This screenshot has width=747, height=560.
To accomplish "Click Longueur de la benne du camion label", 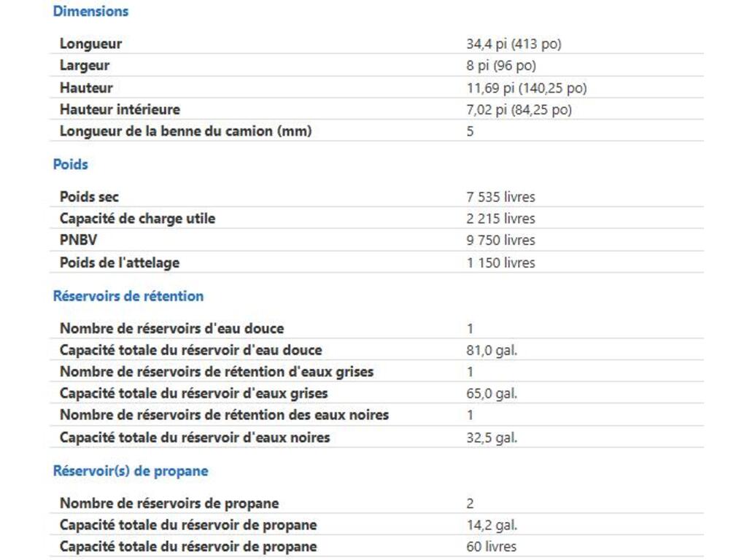I will pos(185,131).
